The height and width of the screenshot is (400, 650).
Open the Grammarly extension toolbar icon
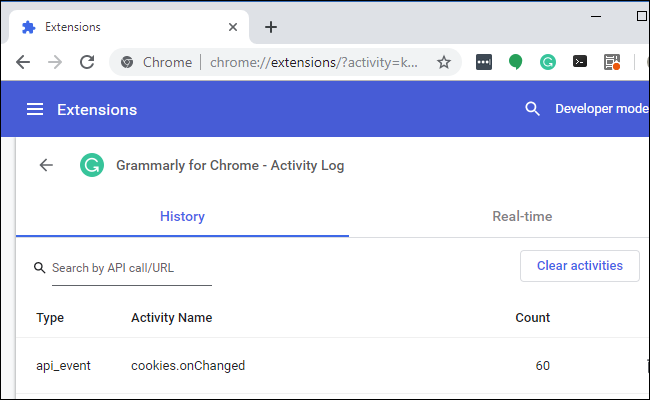tap(548, 62)
